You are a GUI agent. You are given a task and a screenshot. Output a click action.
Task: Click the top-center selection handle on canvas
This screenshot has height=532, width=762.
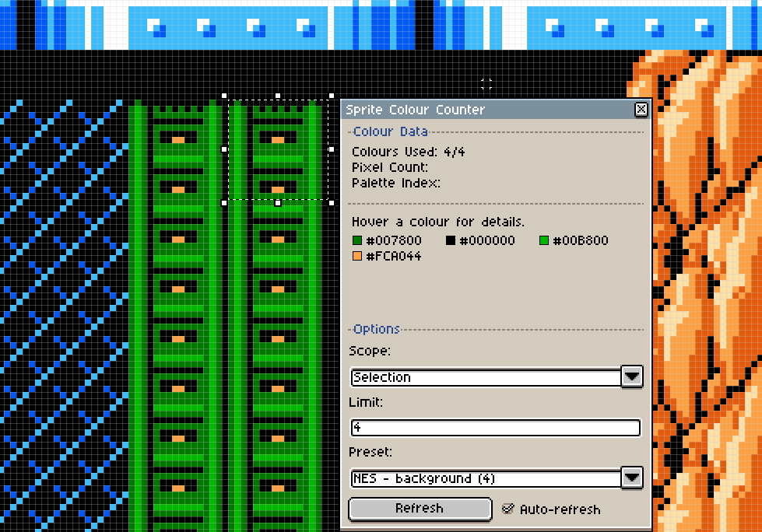[x=278, y=96]
